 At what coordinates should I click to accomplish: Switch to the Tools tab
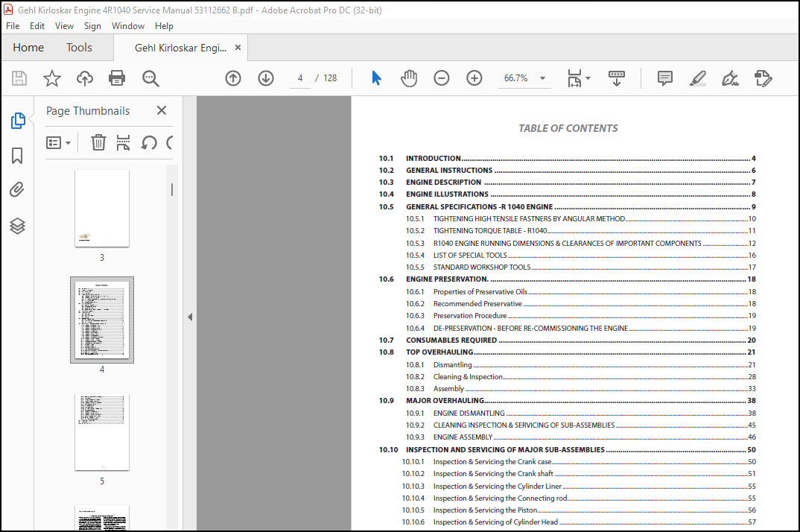click(79, 48)
